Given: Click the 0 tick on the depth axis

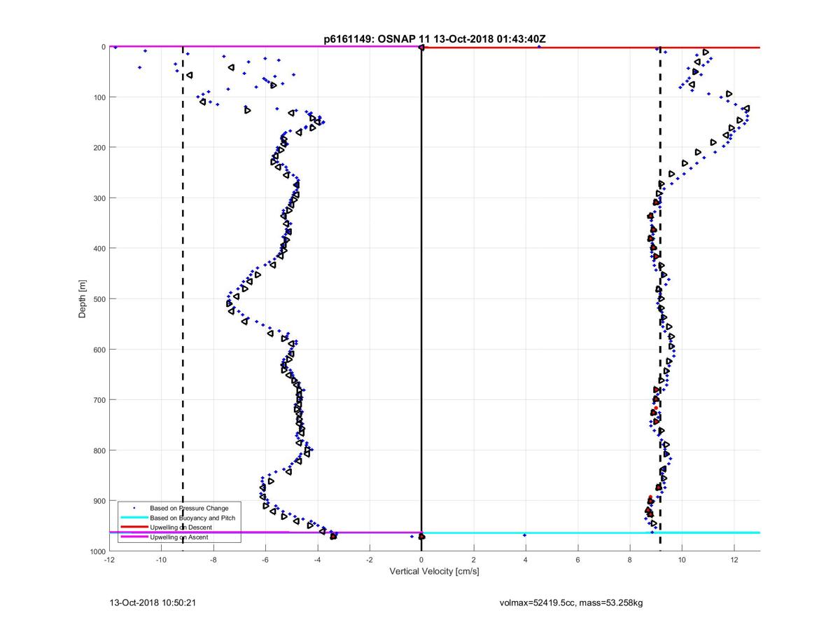Looking at the screenshot, I should coord(104,47).
